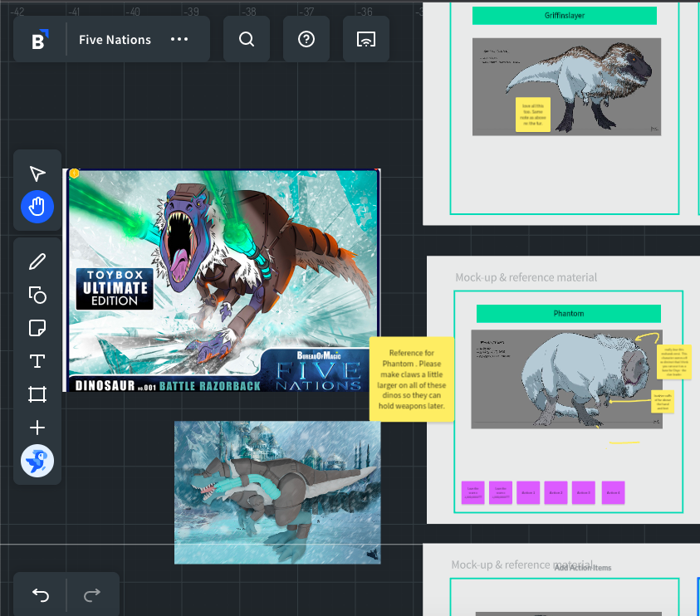Open the help menu
This screenshot has width=700, height=616.
[306, 39]
